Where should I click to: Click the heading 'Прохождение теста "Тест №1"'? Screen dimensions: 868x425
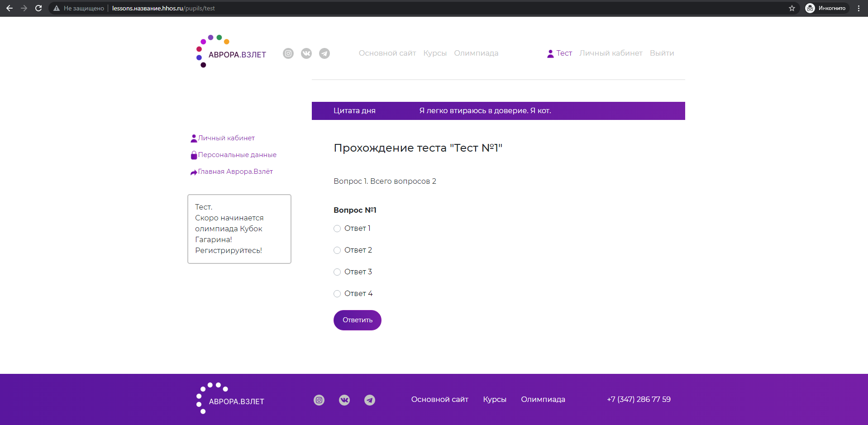tap(418, 148)
